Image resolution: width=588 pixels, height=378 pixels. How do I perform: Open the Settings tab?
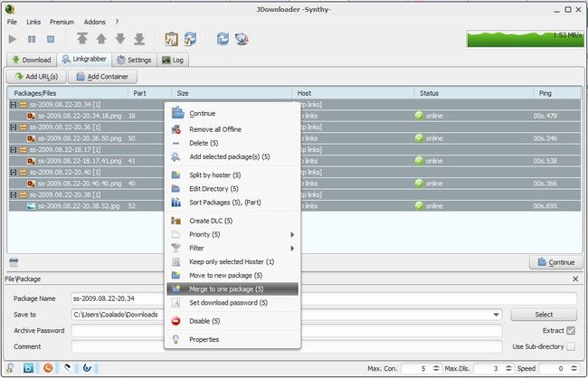point(134,60)
